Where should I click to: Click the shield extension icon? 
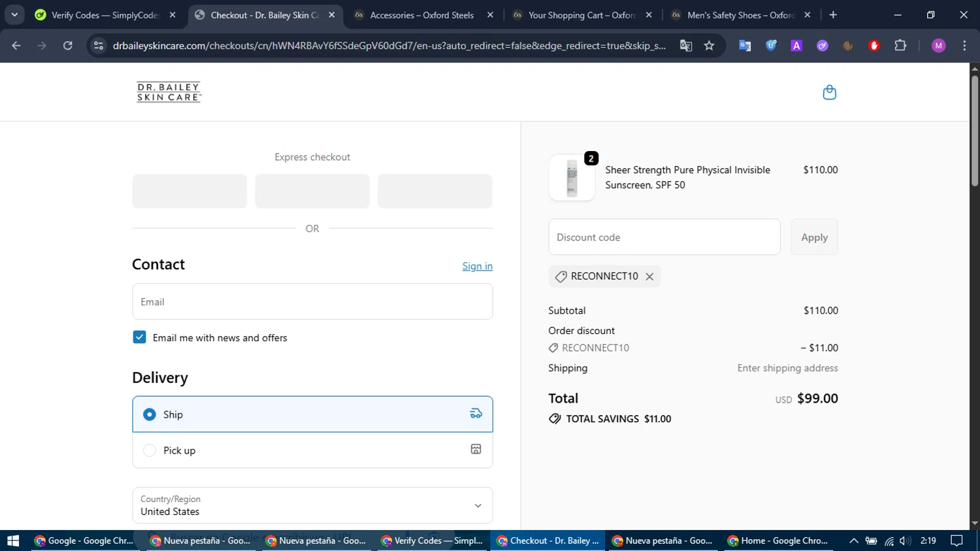tap(771, 46)
